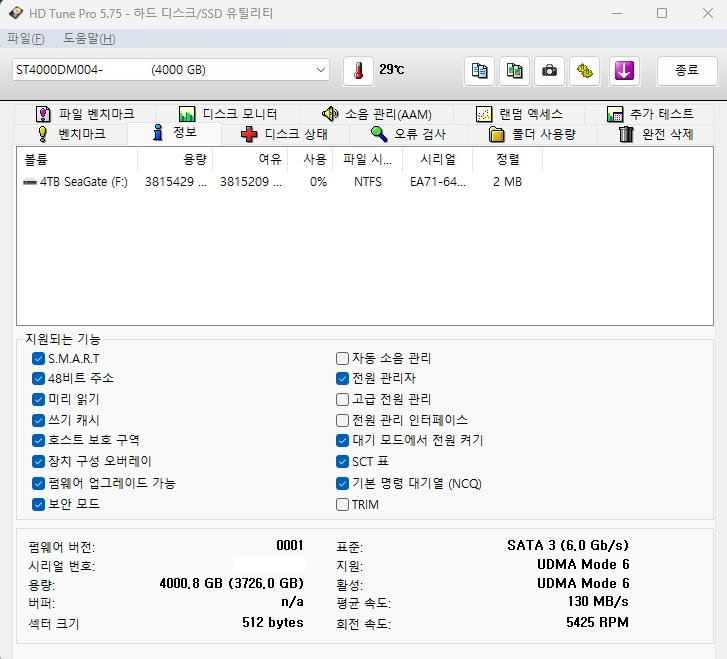This screenshot has height=659, width=727.
Task: Sort by the 여유 column header
Action: click(x=250, y=160)
